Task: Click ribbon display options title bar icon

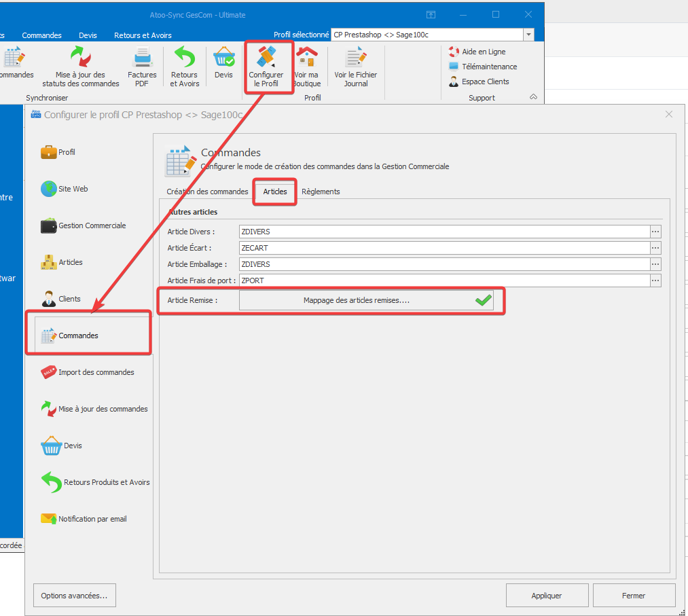Action: 431,15
